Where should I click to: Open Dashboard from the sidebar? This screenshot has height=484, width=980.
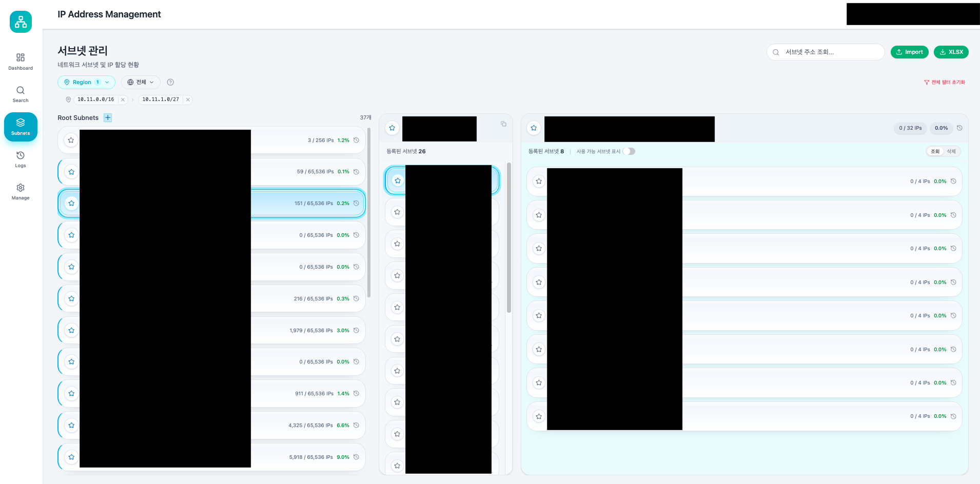coord(21,61)
